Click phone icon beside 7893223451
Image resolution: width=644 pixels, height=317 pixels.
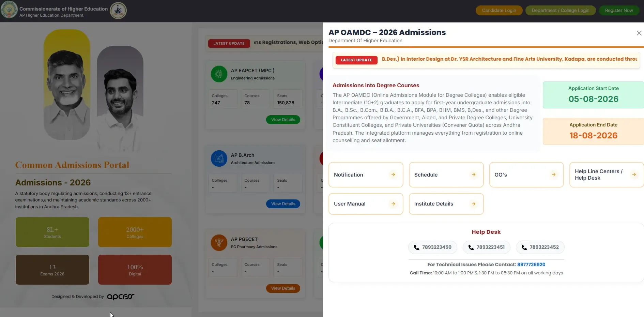click(471, 247)
